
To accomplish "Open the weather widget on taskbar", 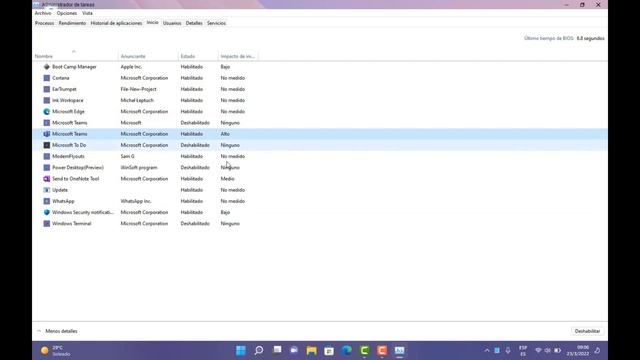I will pyautogui.click(x=56, y=351).
